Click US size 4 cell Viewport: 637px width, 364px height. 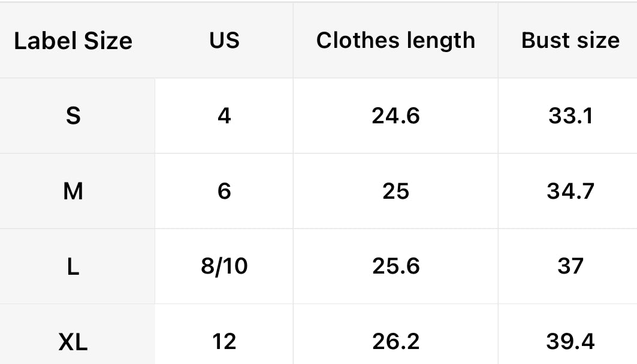pos(224,116)
